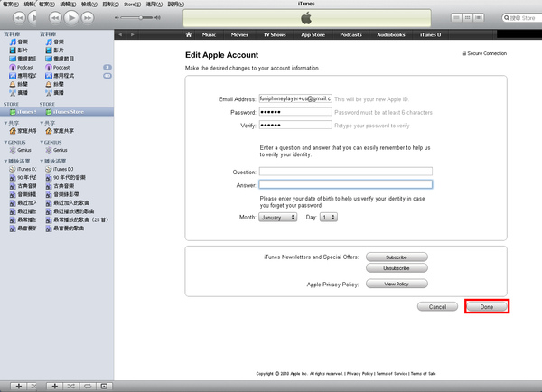
Task: Open the Terms of Sale footer link
Action: pyautogui.click(x=423, y=374)
